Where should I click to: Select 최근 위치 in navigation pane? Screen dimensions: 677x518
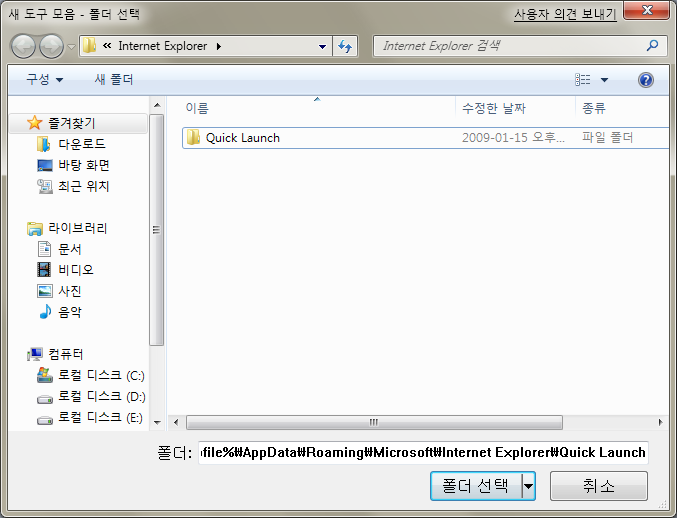point(84,186)
